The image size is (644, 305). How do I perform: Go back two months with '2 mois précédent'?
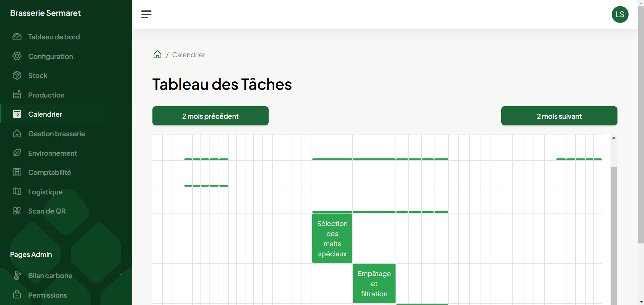click(x=210, y=116)
